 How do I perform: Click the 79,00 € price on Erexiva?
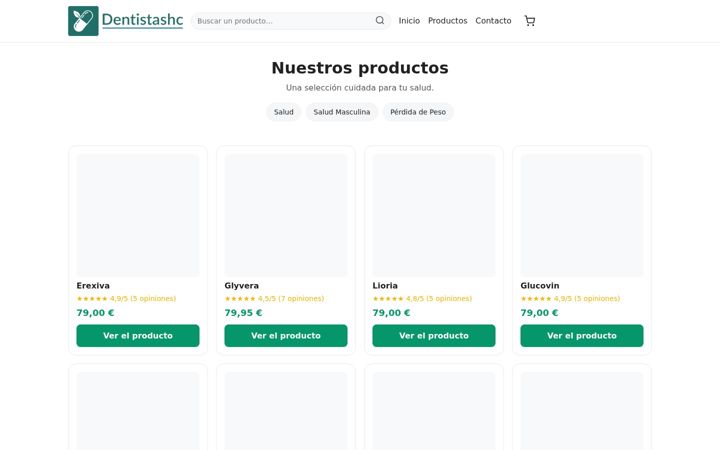95,313
